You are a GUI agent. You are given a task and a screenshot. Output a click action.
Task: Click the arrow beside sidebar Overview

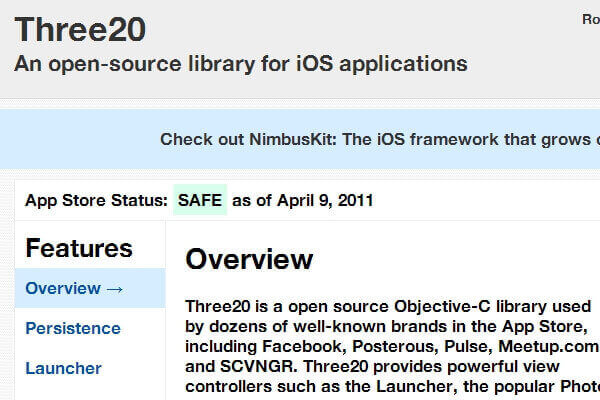pyautogui.click(x=114, y=288)
